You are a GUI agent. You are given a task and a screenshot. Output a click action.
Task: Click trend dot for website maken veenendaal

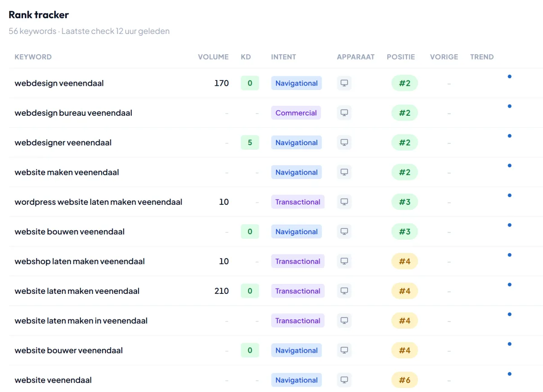[510, 165]
